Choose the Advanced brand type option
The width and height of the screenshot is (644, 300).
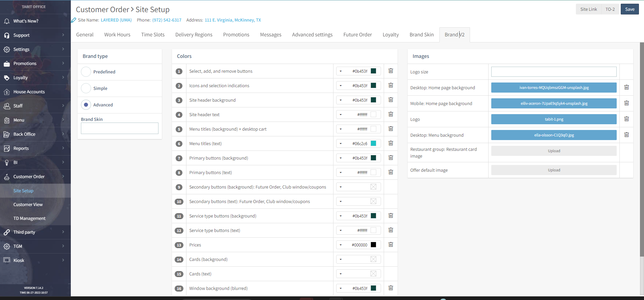click(86, 105)
